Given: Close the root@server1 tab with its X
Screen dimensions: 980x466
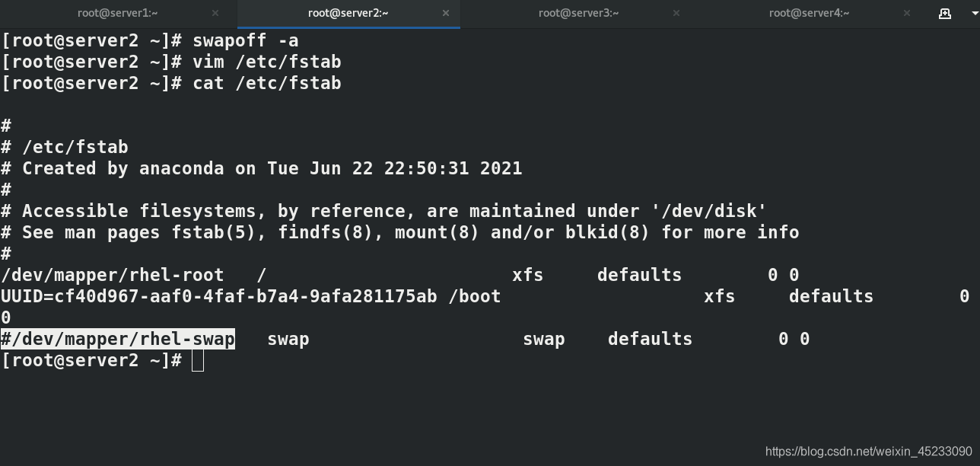Looking at the screenshot, I should (x=215, y=13).
